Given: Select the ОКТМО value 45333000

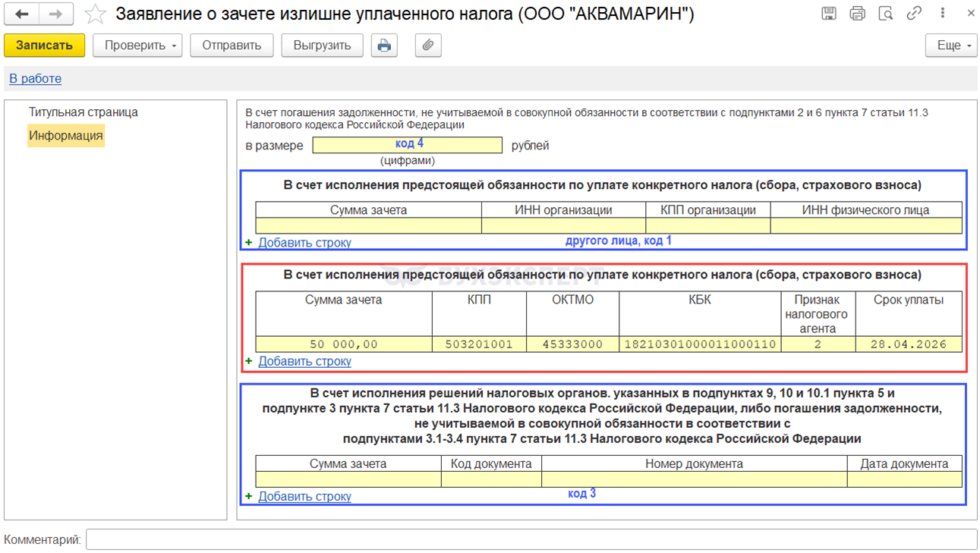Looking at the screenshot, I should (x=572, y=344).
